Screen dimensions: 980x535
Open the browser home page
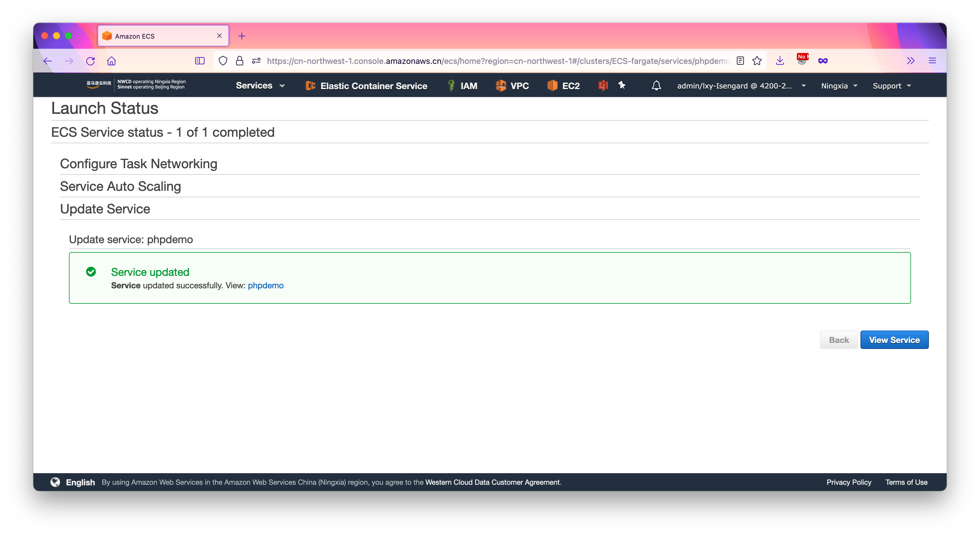[x=111, y=61]
